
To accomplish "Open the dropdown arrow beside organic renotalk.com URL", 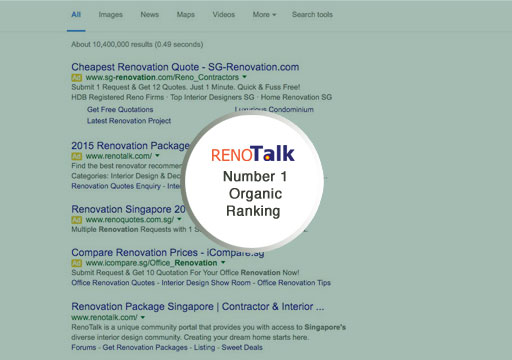I will point(143,317).
